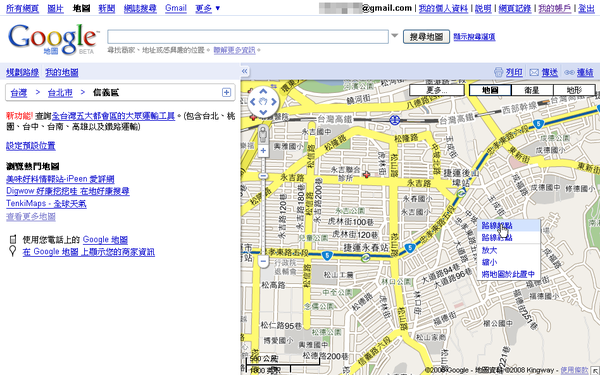This screenshot has height=375, width=600.
Task: Click the Street View pegman icon
Action: (263, 134)
